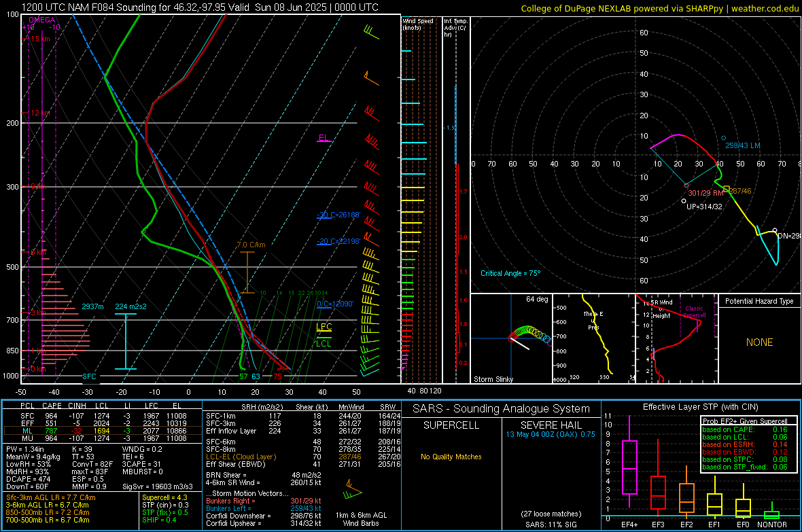Click the '2937m' inflow layer label
Image resolution: width=802 pixels, height=532 pixels.
click(x=92, y=306)
